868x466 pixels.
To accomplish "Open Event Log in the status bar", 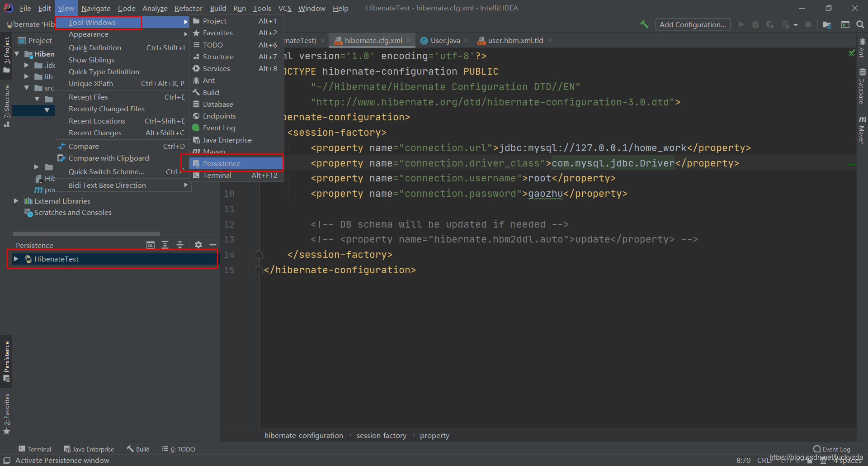I will click(832, 449).
